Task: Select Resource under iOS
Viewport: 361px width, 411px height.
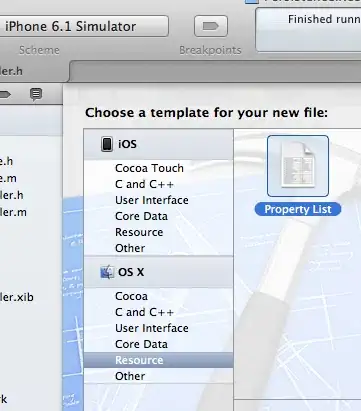Action: (139, 232)
